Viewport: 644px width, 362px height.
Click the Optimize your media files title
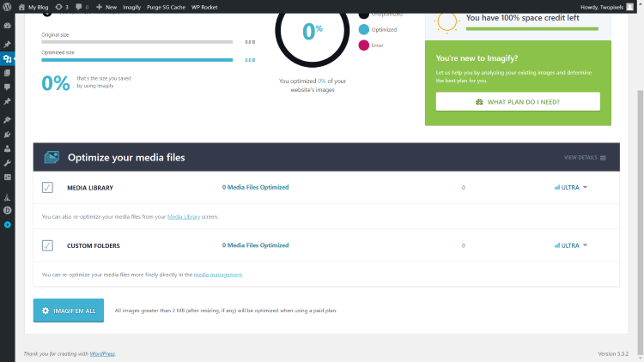[x=126, y=157]
